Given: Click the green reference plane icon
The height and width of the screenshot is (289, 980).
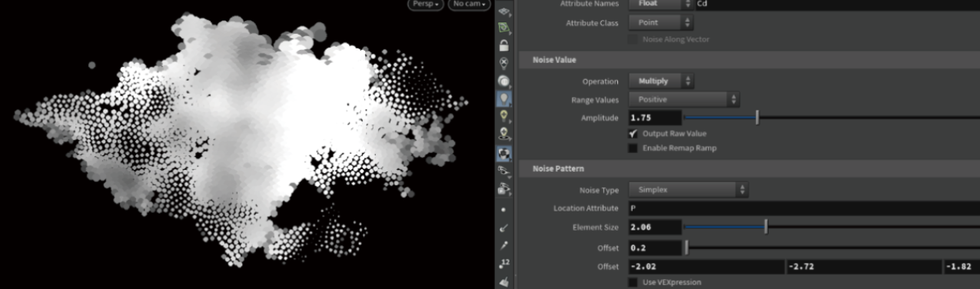Looking at the screenshot, I should 504,28.
